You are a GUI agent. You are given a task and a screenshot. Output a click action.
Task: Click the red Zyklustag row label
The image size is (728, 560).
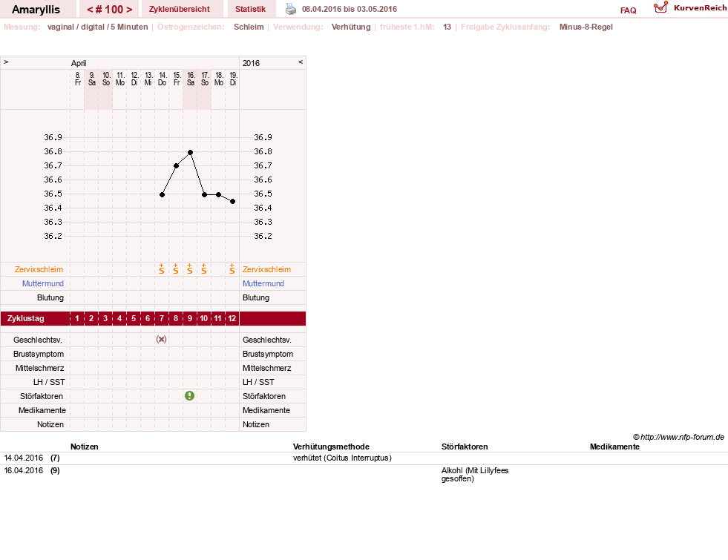25,318
